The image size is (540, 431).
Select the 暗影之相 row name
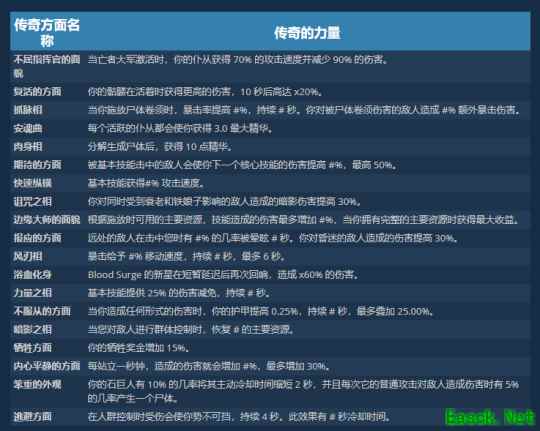[x=33, y=330]
